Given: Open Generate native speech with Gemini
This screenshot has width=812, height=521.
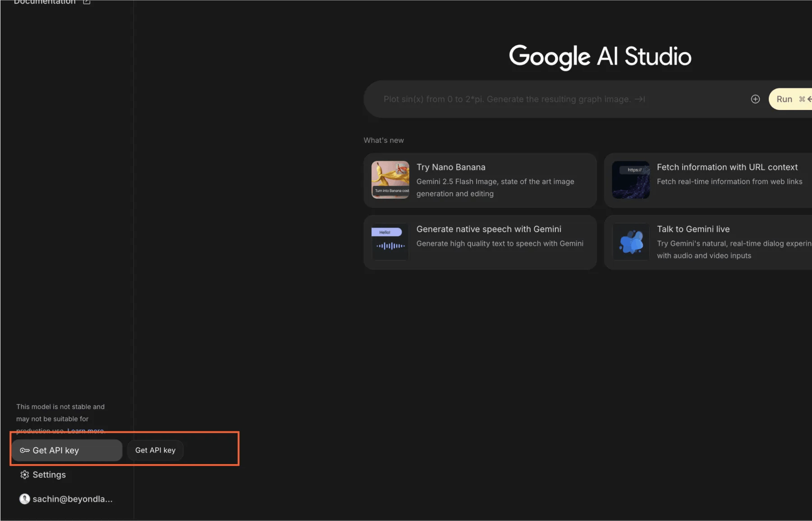Looking at the screenshot, I should click(x=488, y=229).
